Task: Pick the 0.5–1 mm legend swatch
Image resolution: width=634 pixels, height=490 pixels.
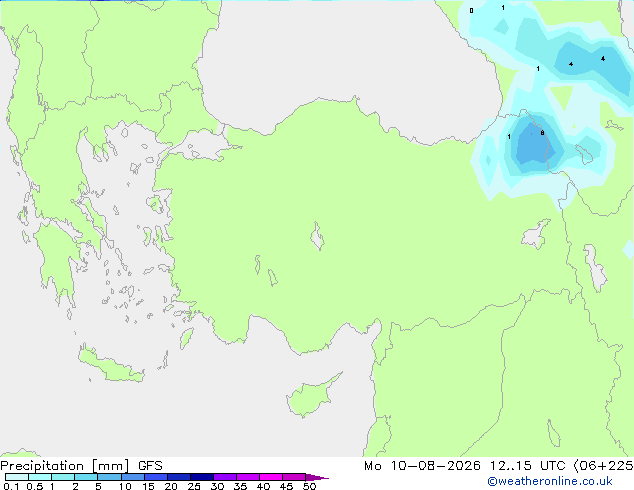Action: point(40,477)
